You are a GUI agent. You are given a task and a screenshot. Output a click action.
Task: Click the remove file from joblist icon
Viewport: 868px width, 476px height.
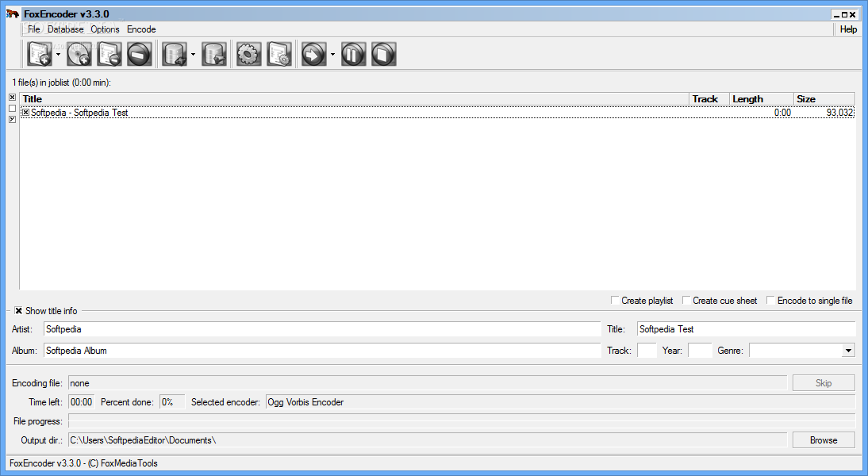tap(109, 54)
